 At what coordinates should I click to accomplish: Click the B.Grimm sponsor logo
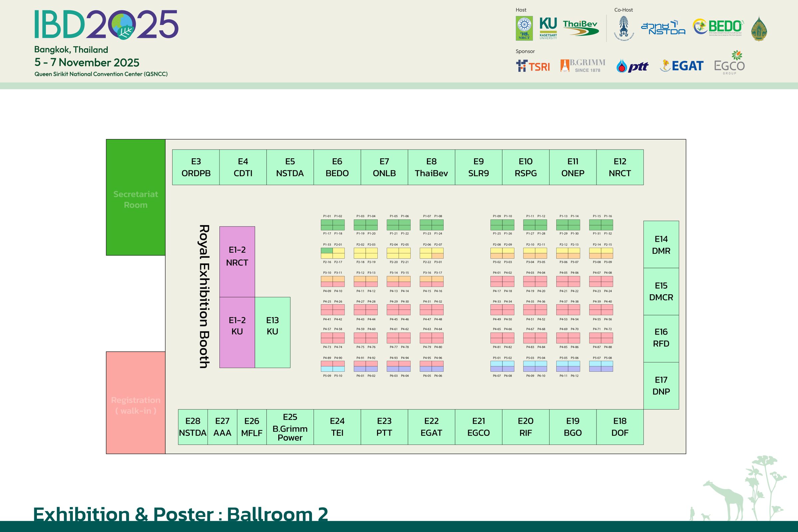coord(583,66)
